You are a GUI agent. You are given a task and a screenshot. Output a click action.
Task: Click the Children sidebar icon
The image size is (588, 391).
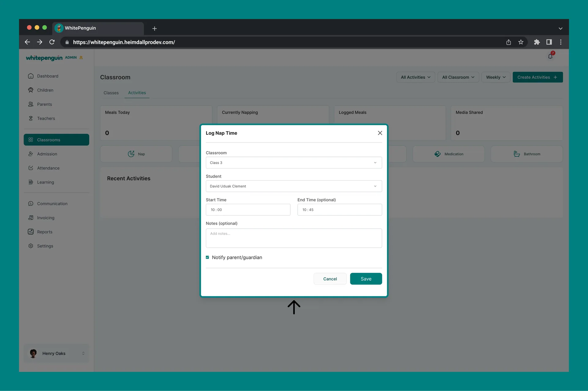[31, 90]
